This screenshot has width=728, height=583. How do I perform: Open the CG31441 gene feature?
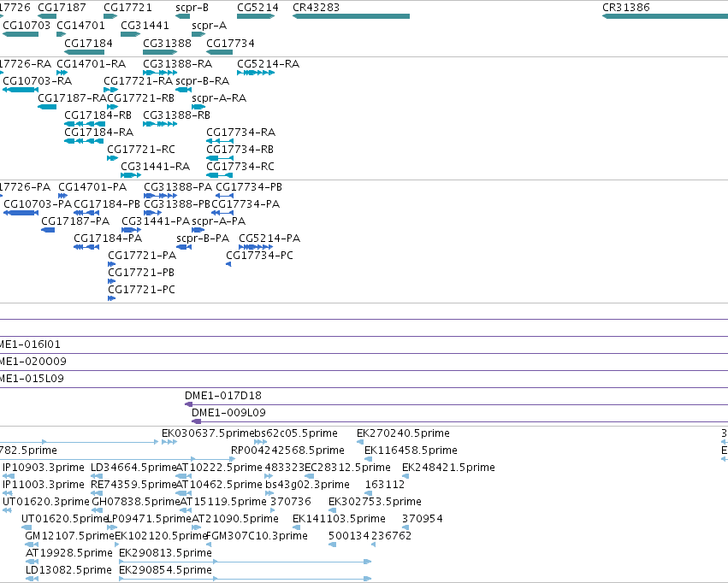tap(131, 34)
